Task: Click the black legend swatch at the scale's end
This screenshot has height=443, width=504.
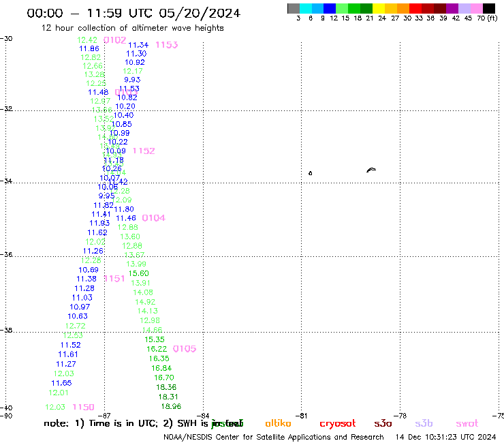Action: [x=488, y=8]
